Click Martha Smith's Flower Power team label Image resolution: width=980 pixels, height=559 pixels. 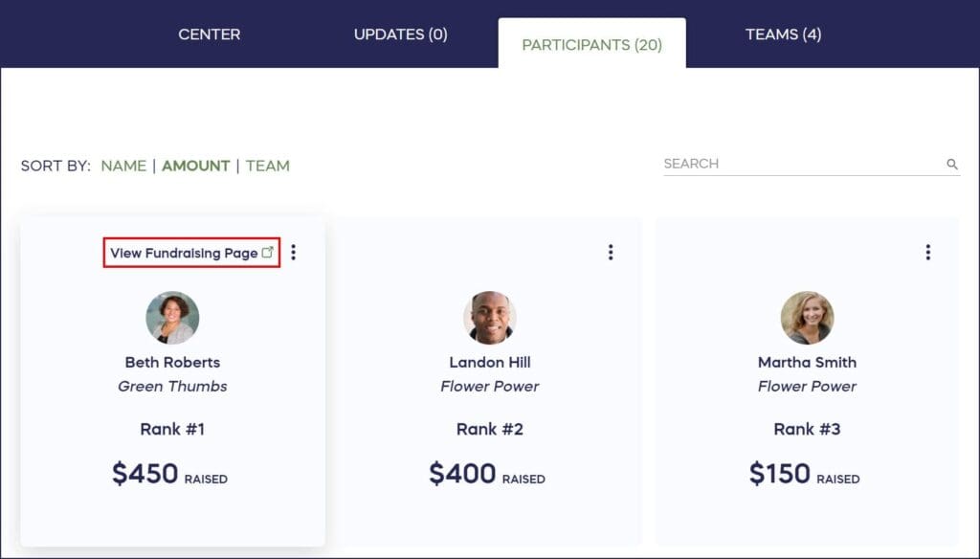coord(807,387)
